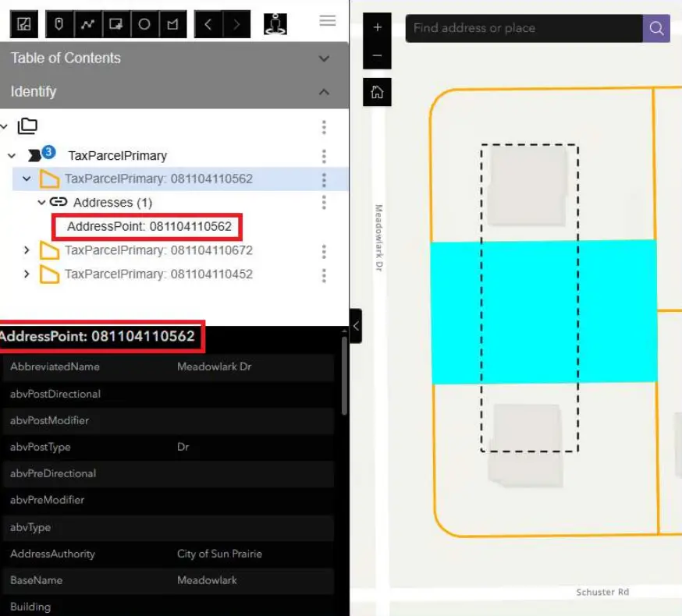
Task: Return map to home extent
Action: click(377, 92)
